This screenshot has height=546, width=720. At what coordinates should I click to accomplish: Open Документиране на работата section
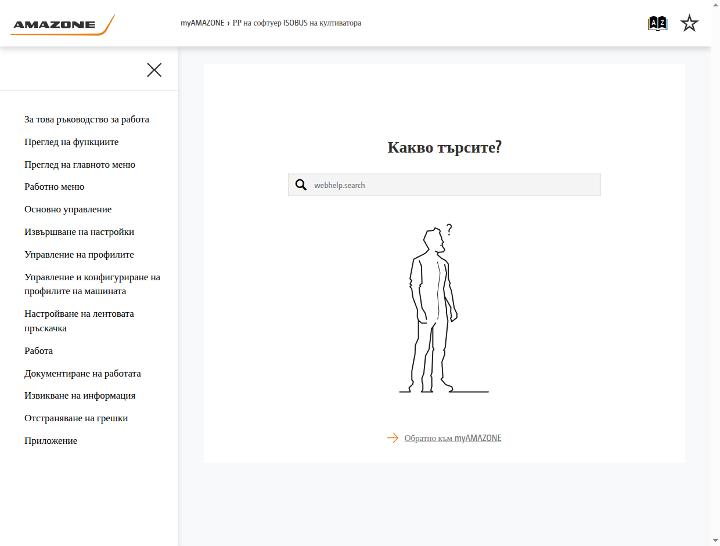[83, 373]
